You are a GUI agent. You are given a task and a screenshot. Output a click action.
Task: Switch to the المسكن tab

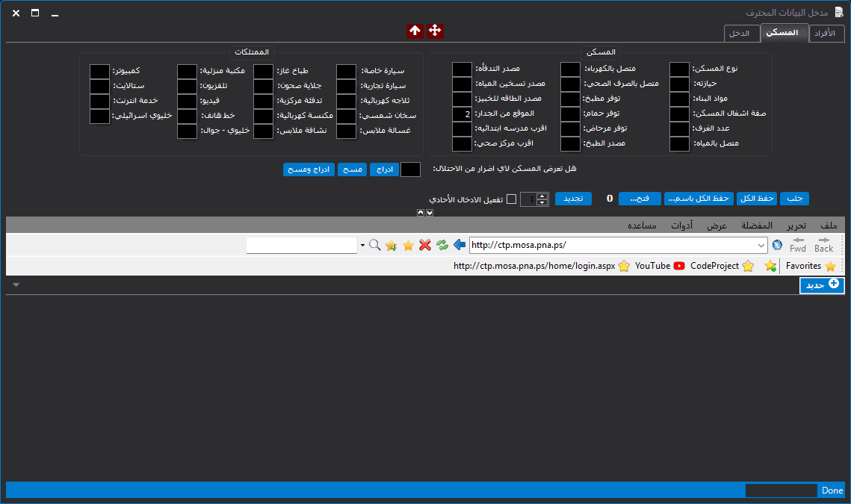click(x=785, y=33)
